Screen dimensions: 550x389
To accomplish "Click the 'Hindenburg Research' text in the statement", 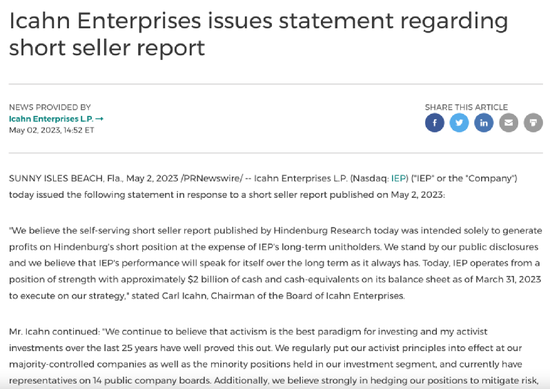I will 322,231.
